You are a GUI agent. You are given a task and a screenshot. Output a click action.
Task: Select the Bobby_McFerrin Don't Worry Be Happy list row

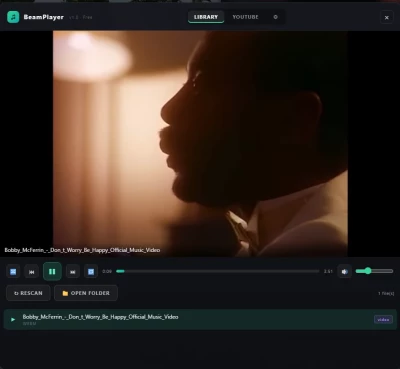pyautogui.click(x=200, y=319)
